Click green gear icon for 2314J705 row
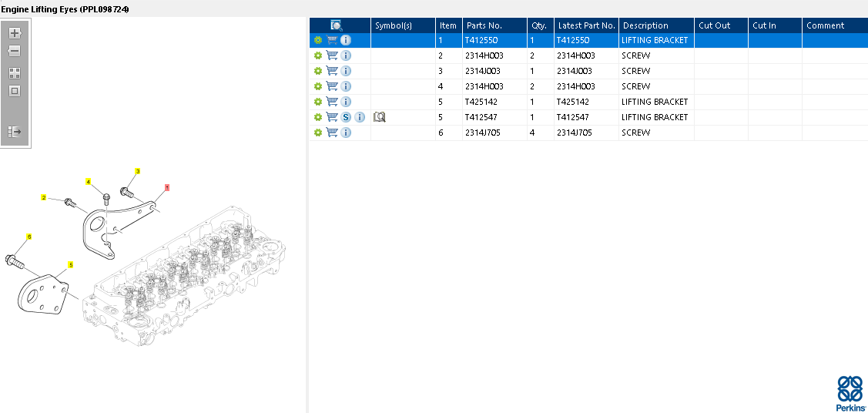This screenshot has width=868, height=413. (318, 133)
